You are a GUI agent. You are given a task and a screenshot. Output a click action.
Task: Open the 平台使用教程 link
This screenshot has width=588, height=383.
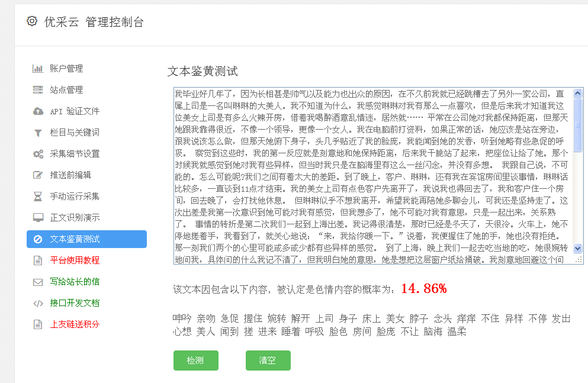coord(75,260)
